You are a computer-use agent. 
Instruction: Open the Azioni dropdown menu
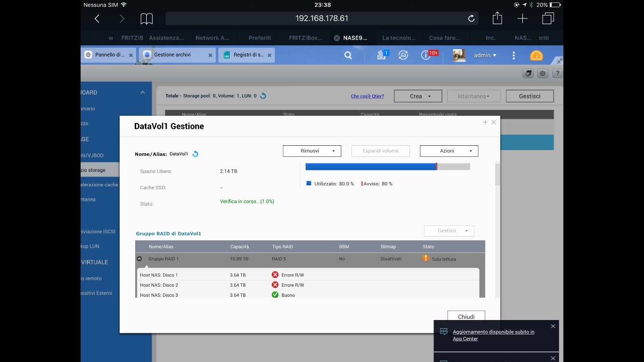click(449, 151)
